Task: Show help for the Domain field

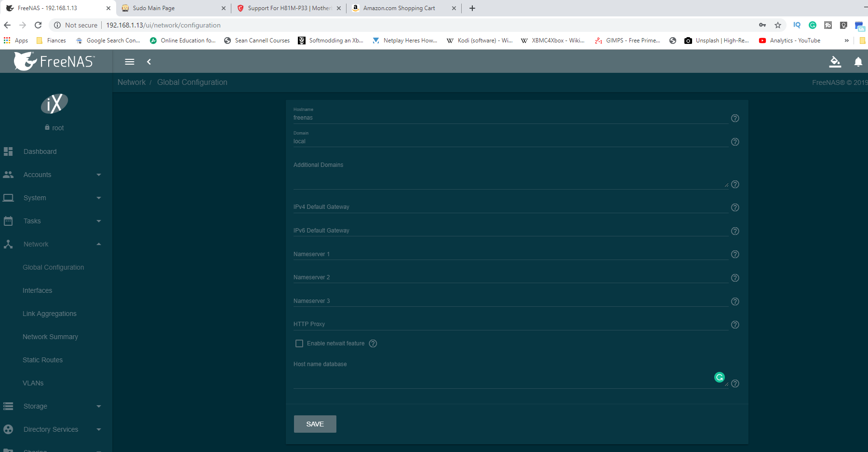Action: [735, 142]
